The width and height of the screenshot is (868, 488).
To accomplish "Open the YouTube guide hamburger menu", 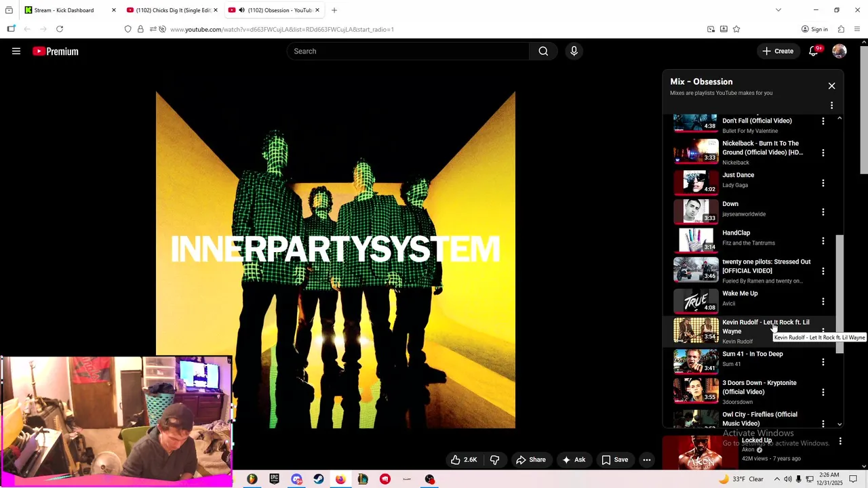I will (x=16, y=51).
